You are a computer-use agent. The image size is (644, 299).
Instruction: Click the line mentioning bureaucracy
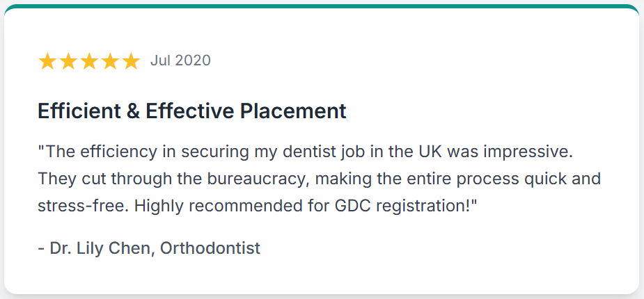click(x=319, y=179)
